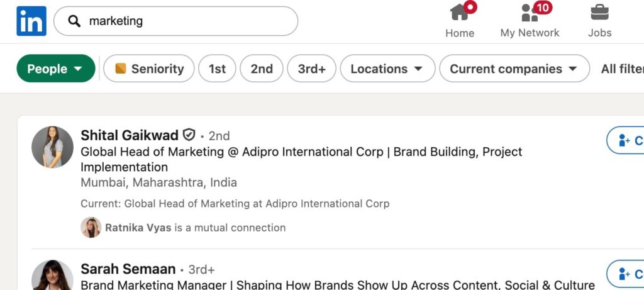Toggle the 2nd connections filter
This screenshot has width=644, height=290.
(x=262, y=68)
